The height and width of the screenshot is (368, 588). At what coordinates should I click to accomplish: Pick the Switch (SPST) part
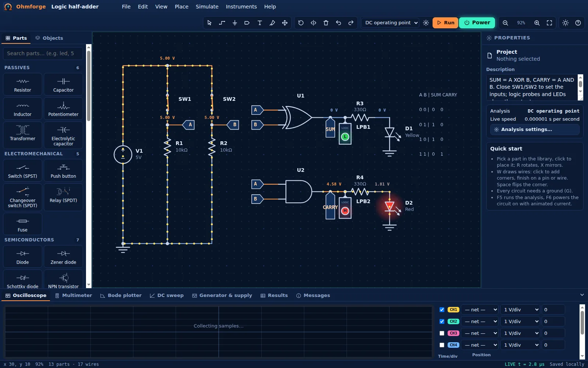coord(22,170)
